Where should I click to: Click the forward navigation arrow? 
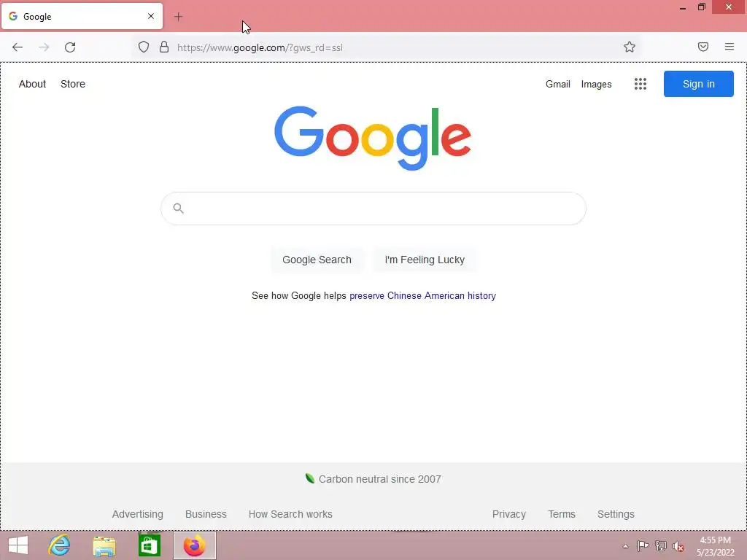[44, 47]
